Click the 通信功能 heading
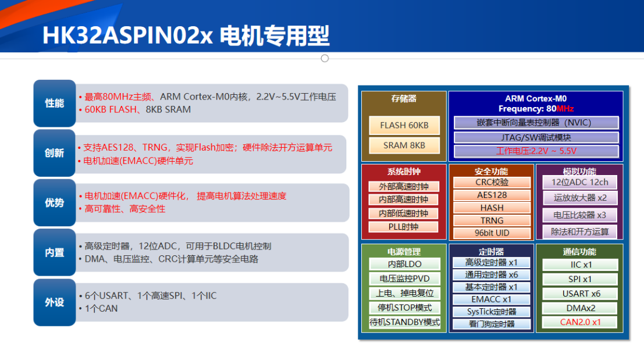The width and height of the screenshot is (644, 349). pyautogui.click(x=579, y=252)
